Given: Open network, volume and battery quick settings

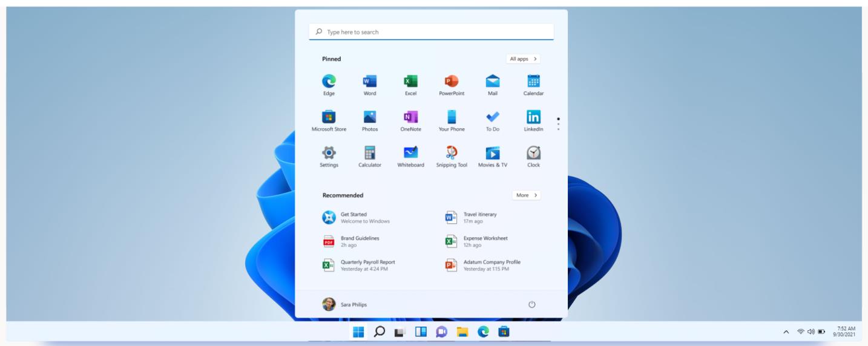Looking at the screenshot, I should 811,331.
